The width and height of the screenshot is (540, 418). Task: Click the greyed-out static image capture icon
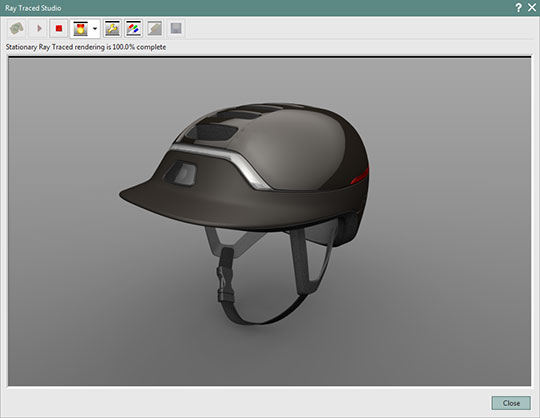[17, 28]
